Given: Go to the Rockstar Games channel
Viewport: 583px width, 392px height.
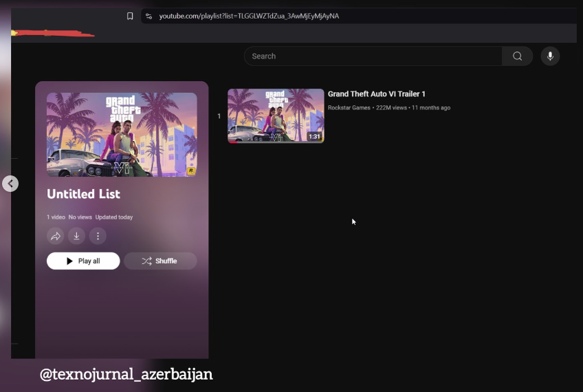Looking at the screenshot, I should pos(349,108).
